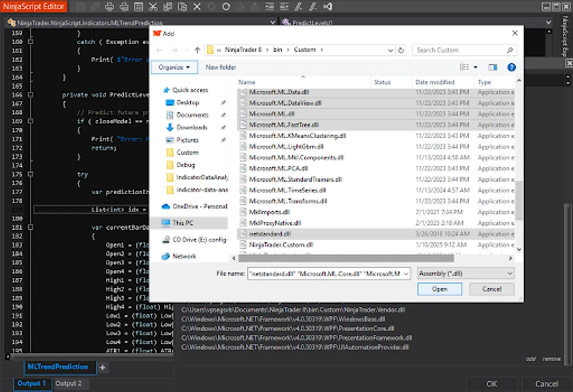Switch to the Output 1 tab

point(32,383)
